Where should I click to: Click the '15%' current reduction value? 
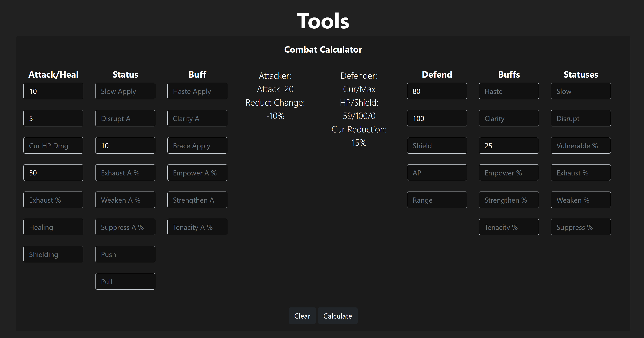click(359, 143)
